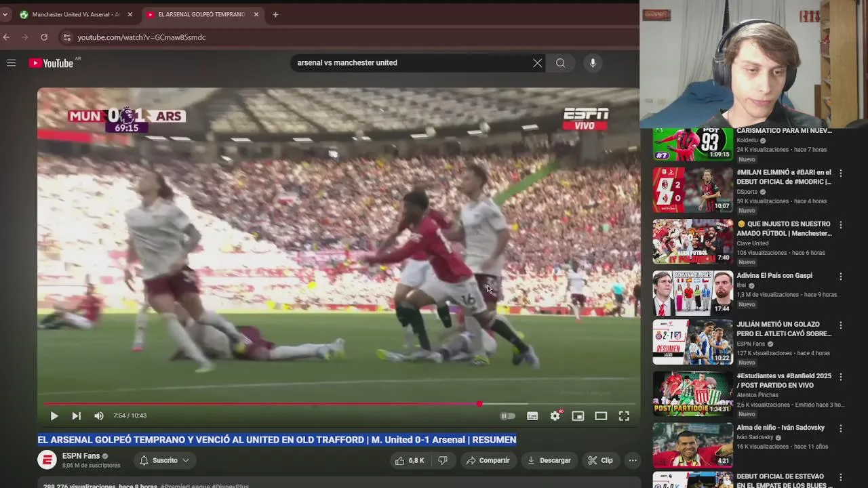Open the YouTube hamburger guide menu
Viewport: 868px width, 488px height.
11,63
